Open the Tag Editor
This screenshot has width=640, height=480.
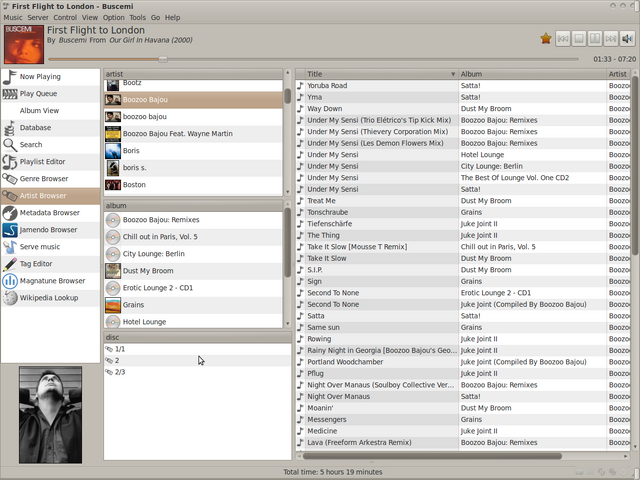(51, 264)
